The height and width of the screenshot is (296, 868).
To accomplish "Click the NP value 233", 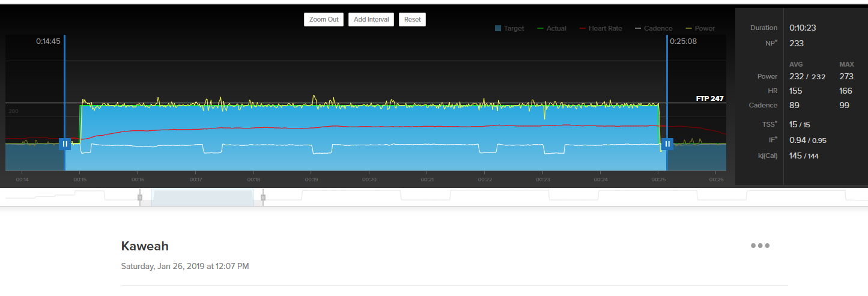I will (x=797, y=43).
